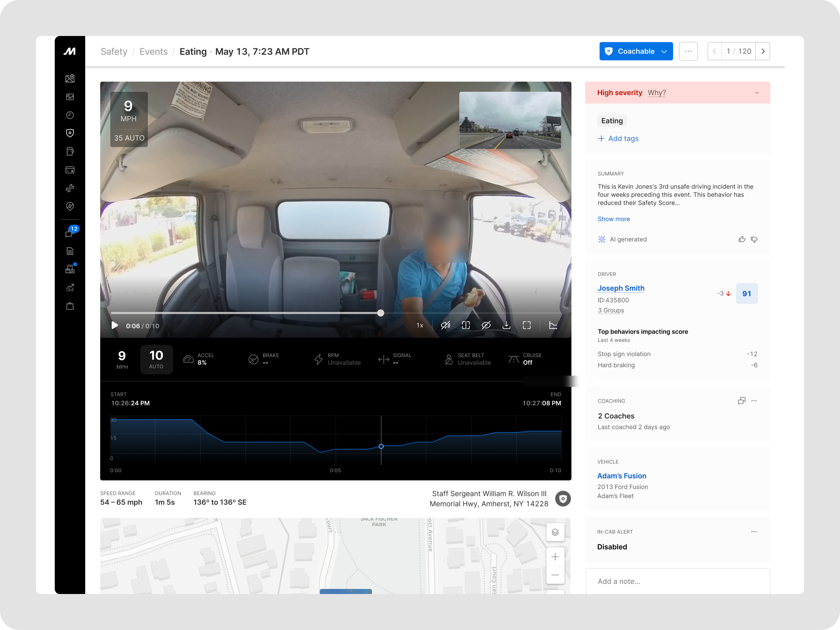
Task: Download the video clip
Action: (x=506, y=325)
